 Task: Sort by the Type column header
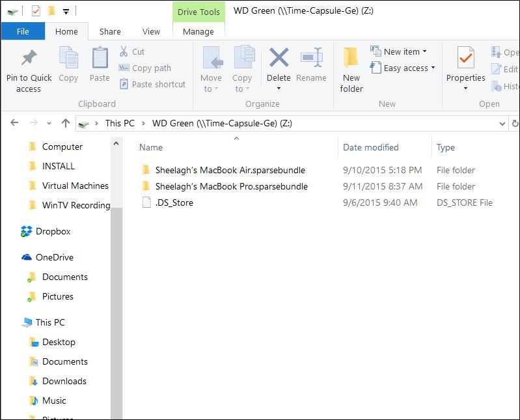tap(445, 147)
